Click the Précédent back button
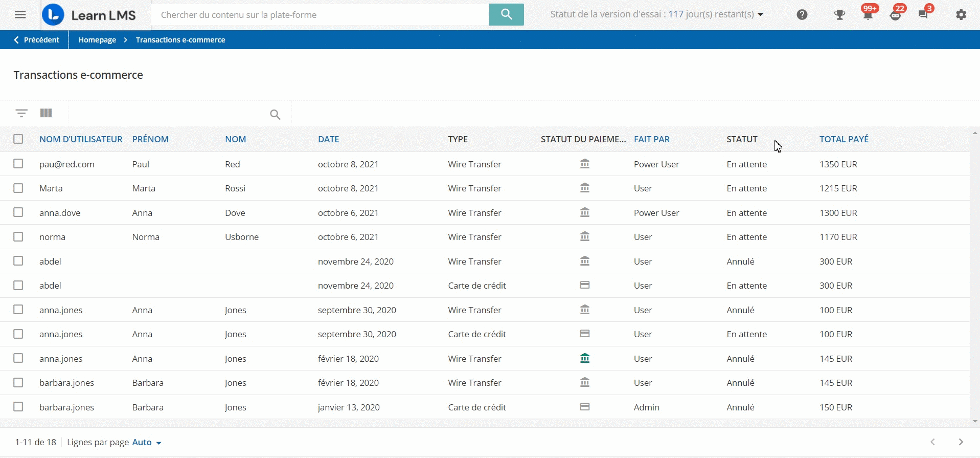Image resolution: width=980 pixels, height=458 pixels. (x=36, y=40)
